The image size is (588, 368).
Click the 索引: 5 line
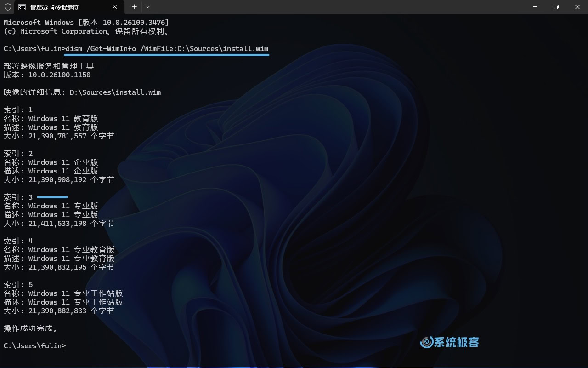(18, 285)
